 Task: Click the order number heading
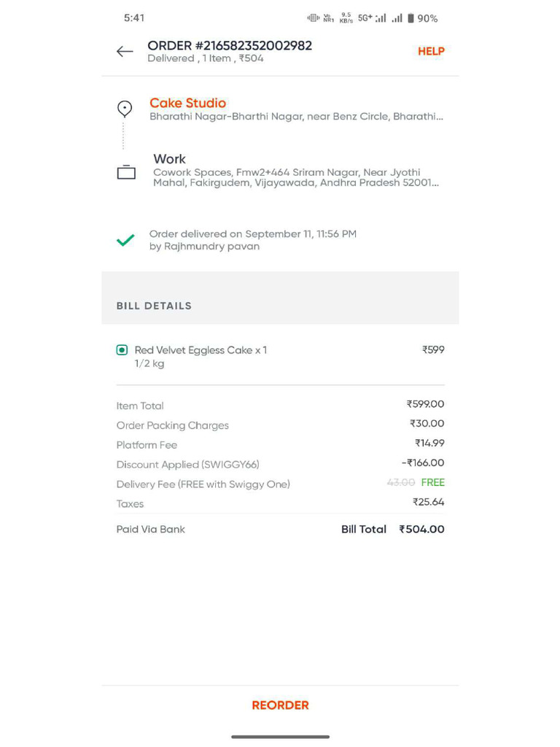pos(230,45)
